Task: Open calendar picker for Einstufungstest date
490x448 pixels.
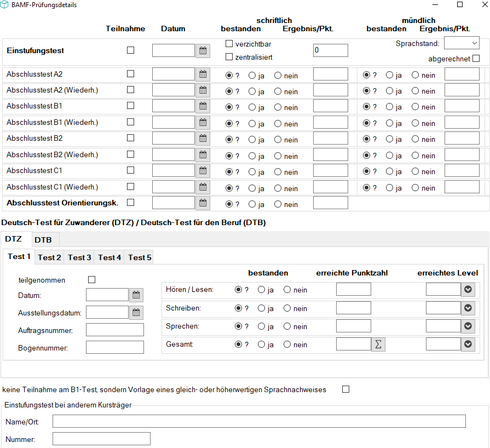Action: (x=203, y=50)
